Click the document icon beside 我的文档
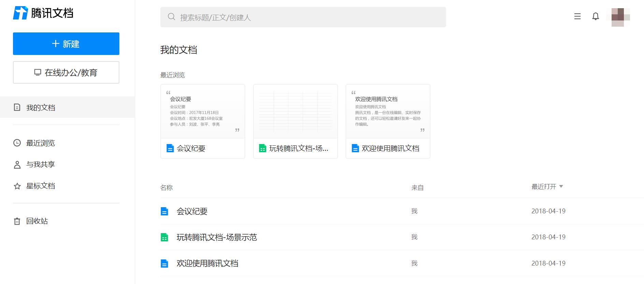 [x=17, y=108]
